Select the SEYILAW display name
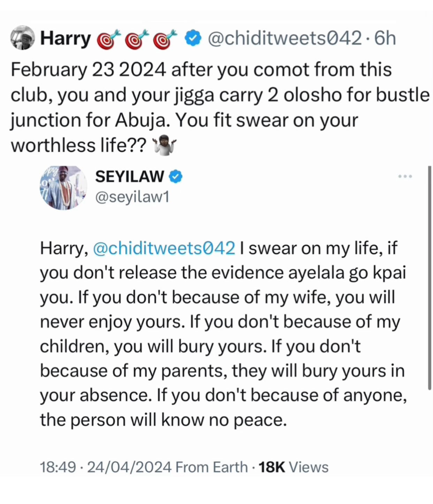The width and height of the screenshot is (433, 504). click(x=130, y=176)
